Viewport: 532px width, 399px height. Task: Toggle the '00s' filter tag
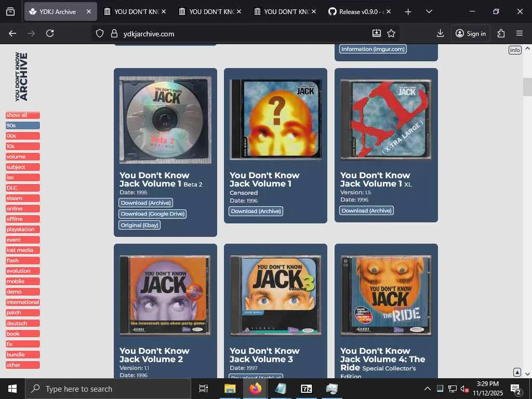click(23, 136)
